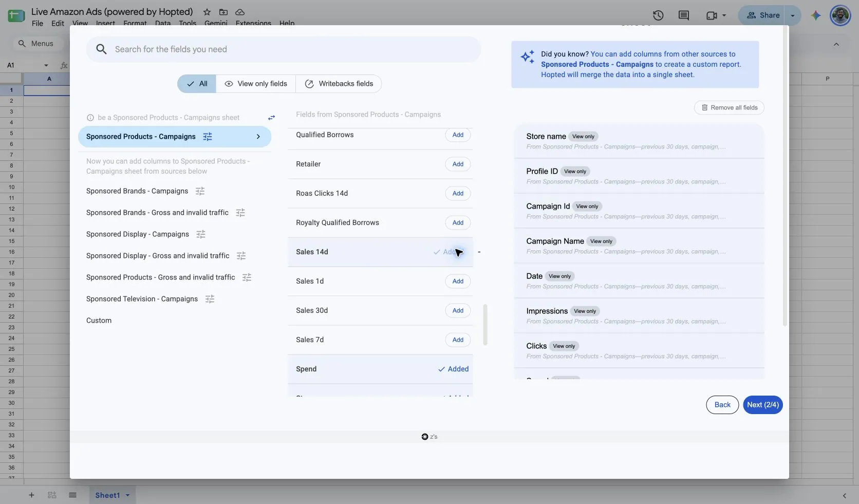Open version history clock icon
The image size is (859, 504).
pyautogui.click(x=658, y=15)
